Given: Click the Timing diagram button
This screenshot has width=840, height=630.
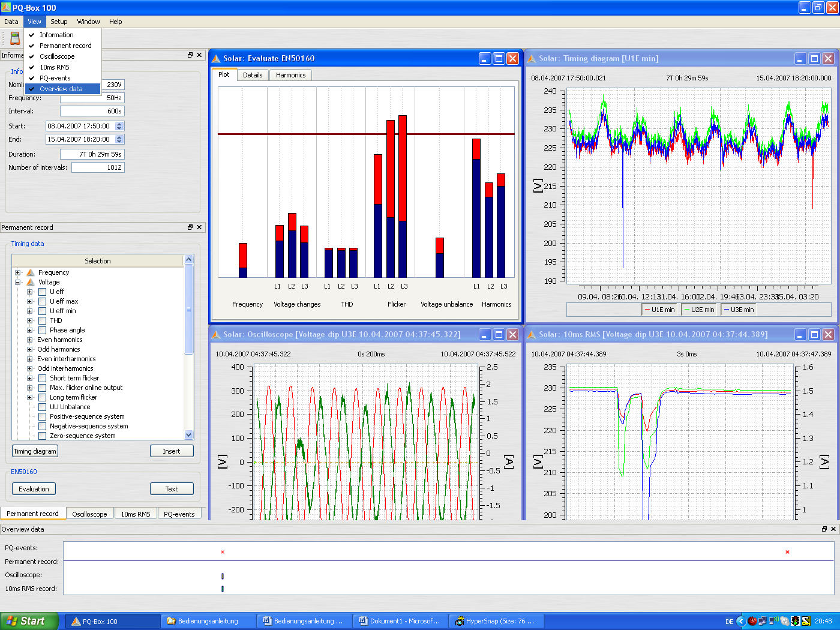Looking at the screenshot, I should [x=35, y=451].
